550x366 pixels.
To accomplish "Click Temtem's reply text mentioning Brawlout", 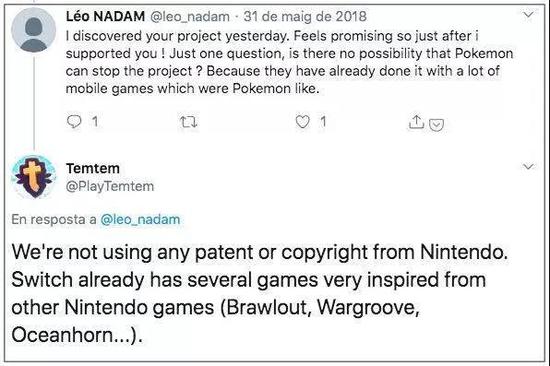I will [260, 293].
